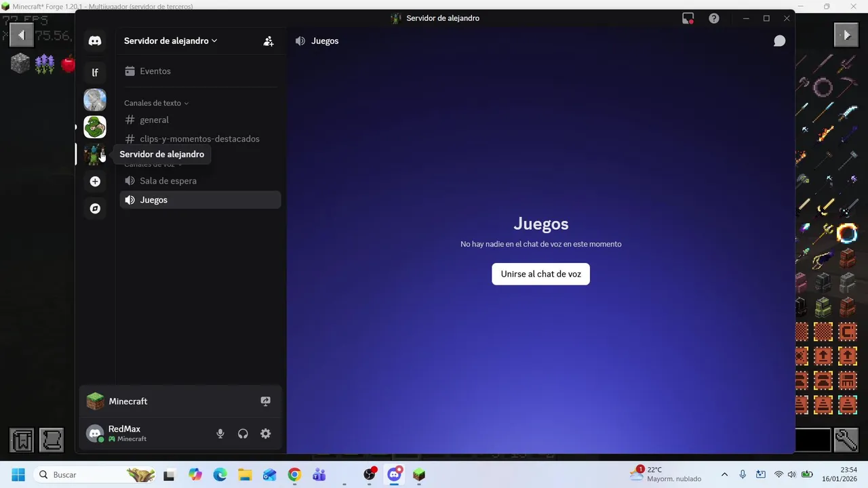The width and height of the screenshot is (868, 488).
Task: Click the glowing orange ring item in Minecraft
Action: click(847, 234)
